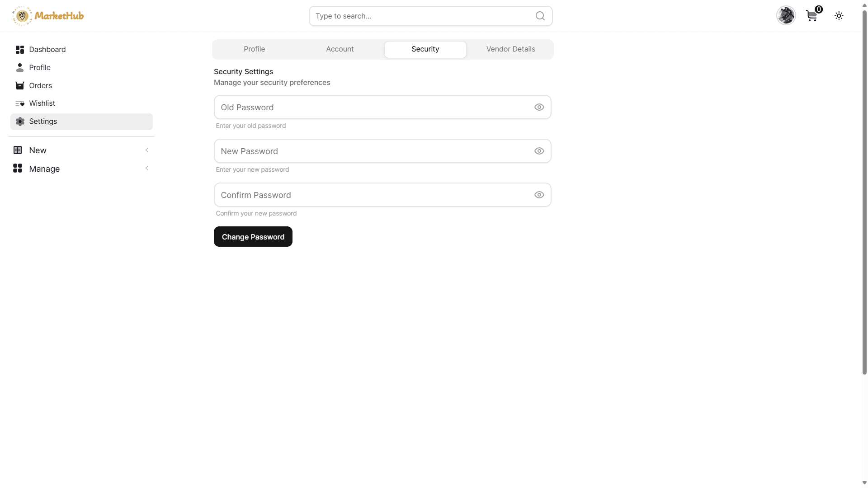
Task: Click the MarketHub logo
Action: (48, 16)
